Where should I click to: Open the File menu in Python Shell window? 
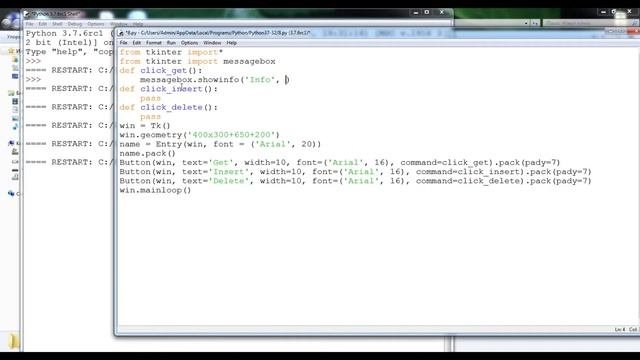pos(29,24)
